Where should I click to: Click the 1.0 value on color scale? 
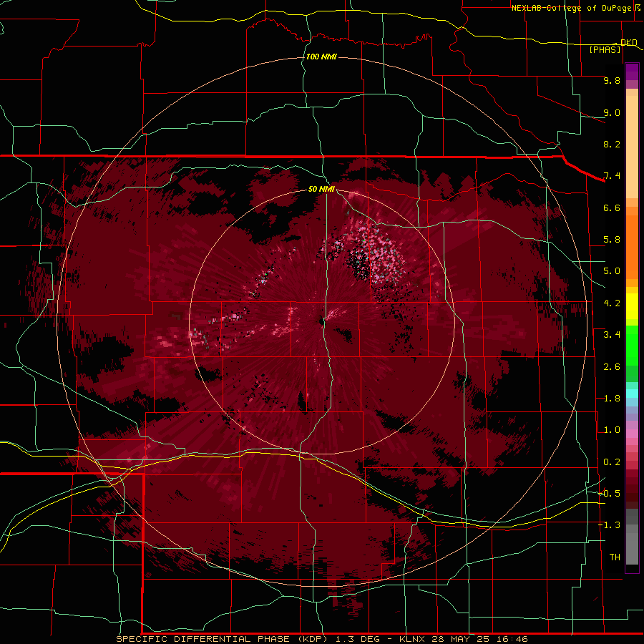(x=612, y=430)
